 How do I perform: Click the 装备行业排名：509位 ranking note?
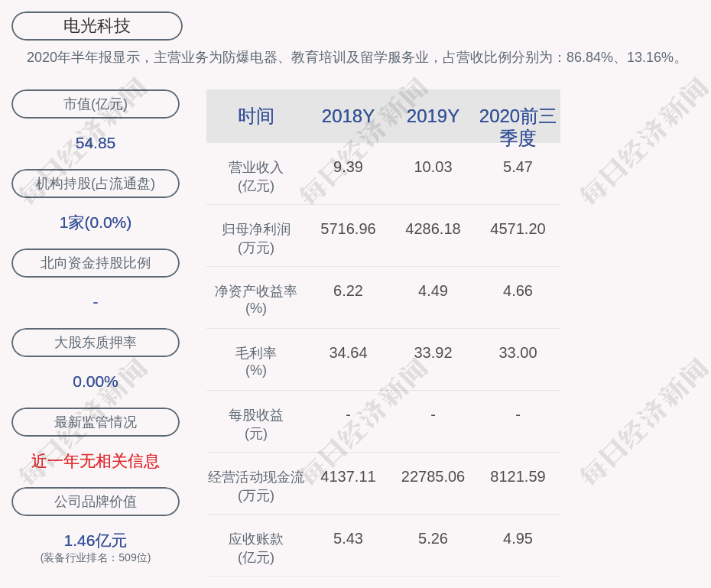pos(96,557)
